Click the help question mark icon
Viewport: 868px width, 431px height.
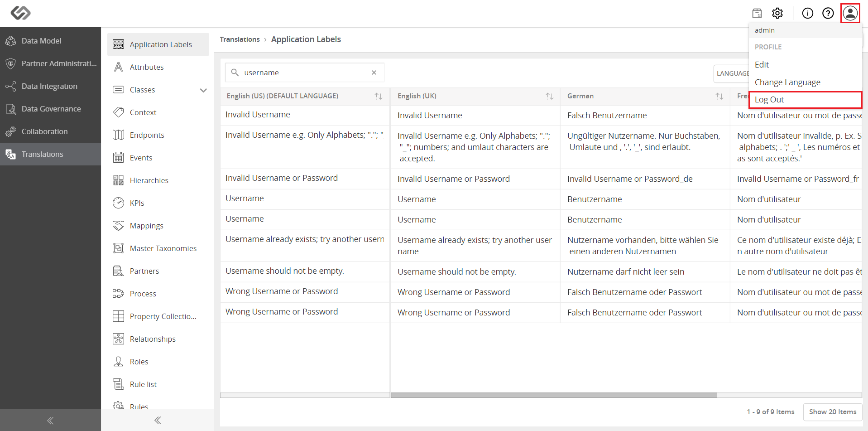828,13
